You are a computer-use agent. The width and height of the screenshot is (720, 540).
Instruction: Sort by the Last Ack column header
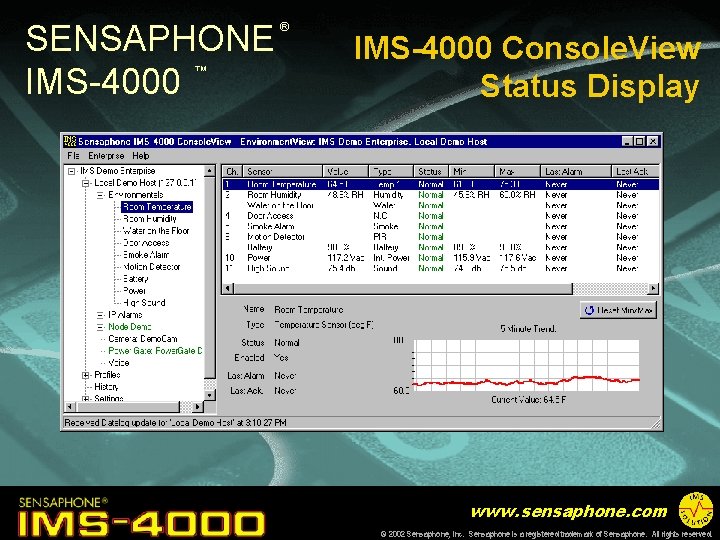click(636, 172)
